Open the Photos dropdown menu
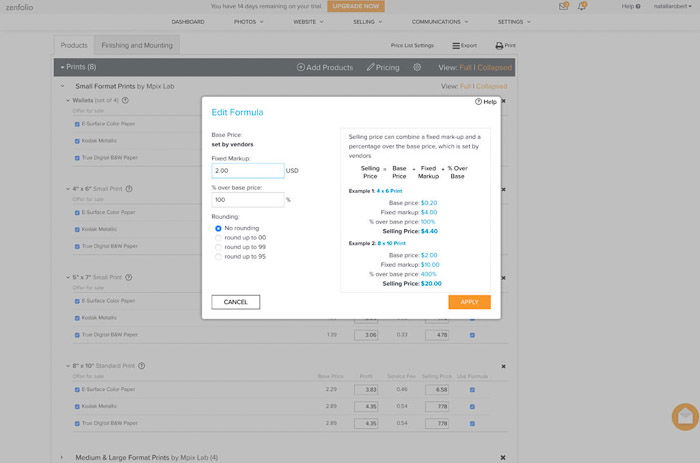 tap(249, 21)
